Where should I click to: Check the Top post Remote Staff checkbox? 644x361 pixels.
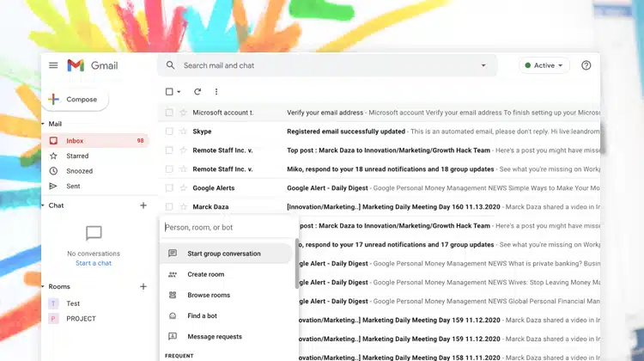(x=169, y=150)
